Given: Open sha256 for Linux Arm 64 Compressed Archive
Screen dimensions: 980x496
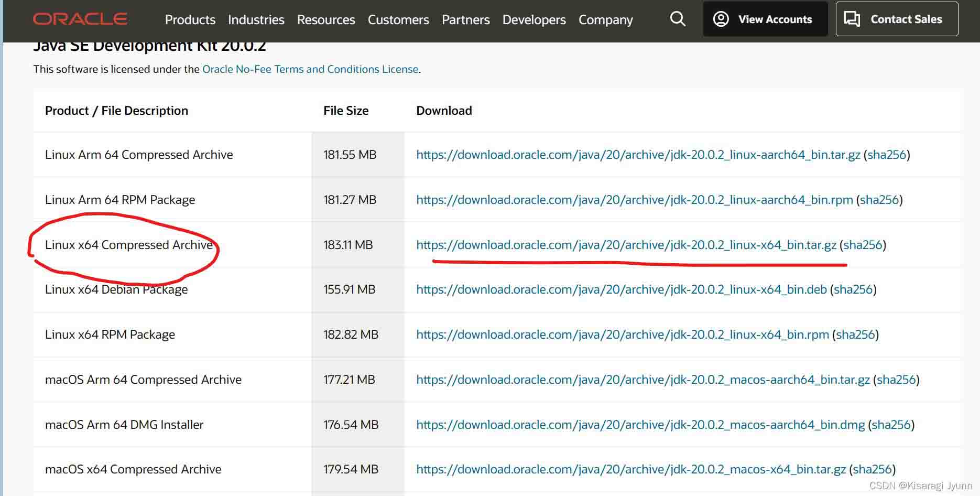Looking at the screenshot, I should point(887,155).
